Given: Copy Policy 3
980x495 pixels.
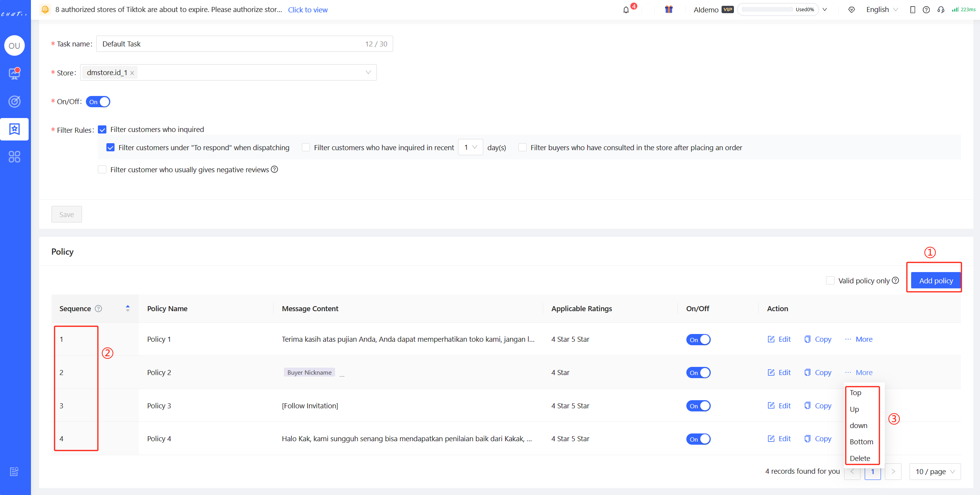Looking at the screenshot, I should point(818,406).
